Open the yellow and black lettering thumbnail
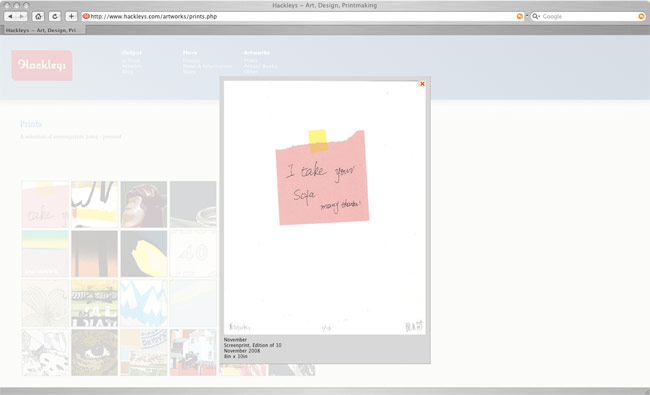Screen dimensions: 650x395 95,303
